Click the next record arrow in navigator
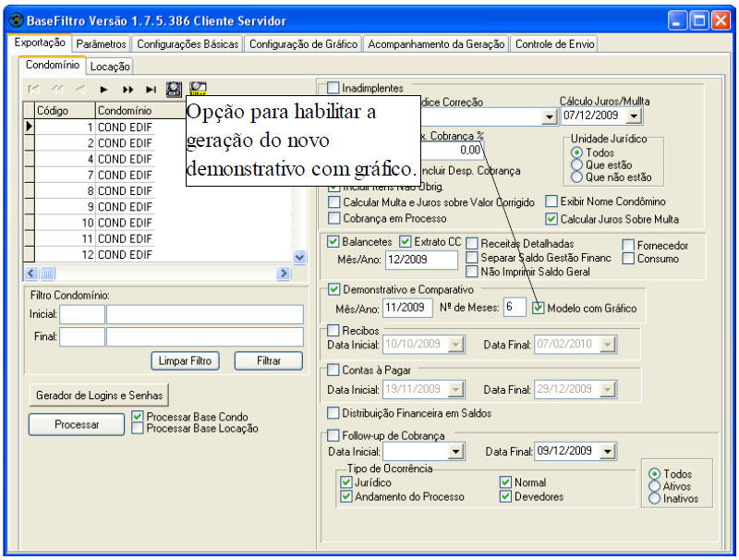This screenshot has width=739, height=560. [x=104, y=90]
